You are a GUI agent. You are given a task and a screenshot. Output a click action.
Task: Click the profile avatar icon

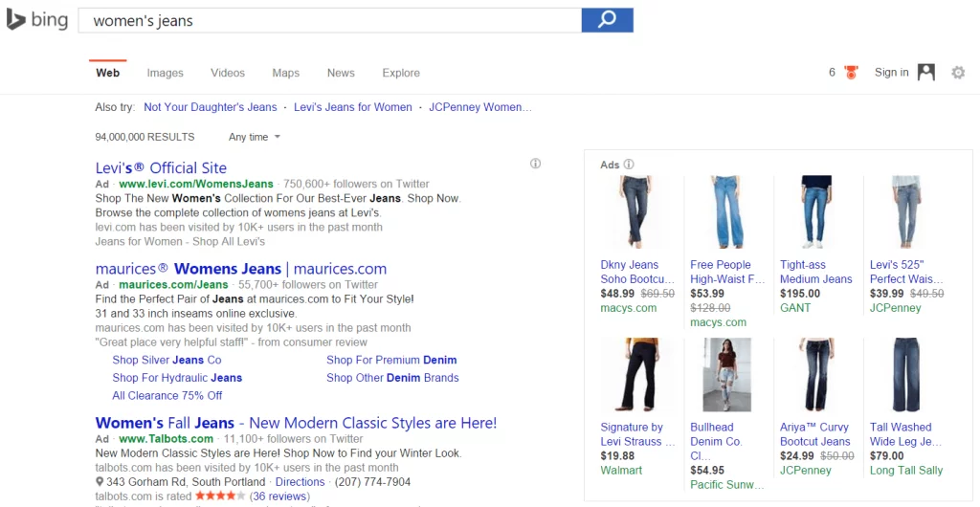(x=925, y=73)
